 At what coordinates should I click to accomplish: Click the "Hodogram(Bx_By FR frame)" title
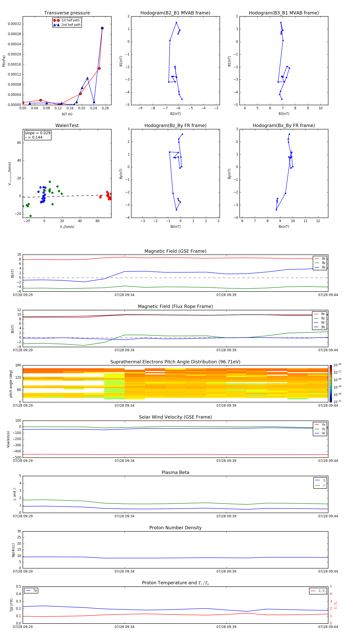284,125
